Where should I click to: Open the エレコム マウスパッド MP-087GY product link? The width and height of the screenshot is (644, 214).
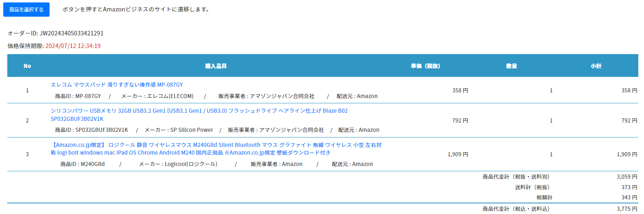click(x=117, y=85)
